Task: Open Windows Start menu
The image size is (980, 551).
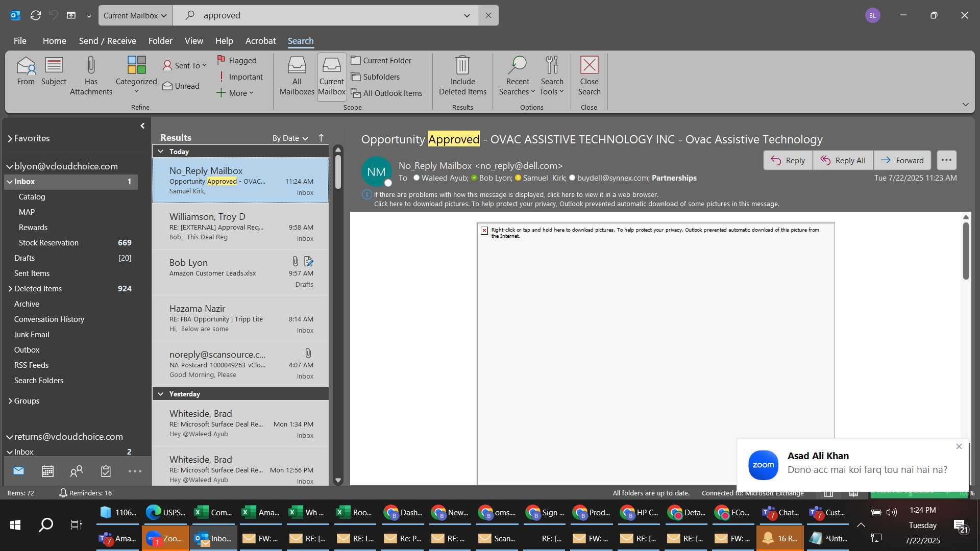Action: 15,524
